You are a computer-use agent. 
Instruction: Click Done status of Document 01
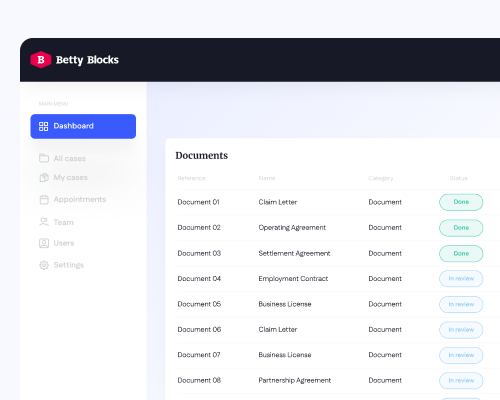[x=461, y=202]
